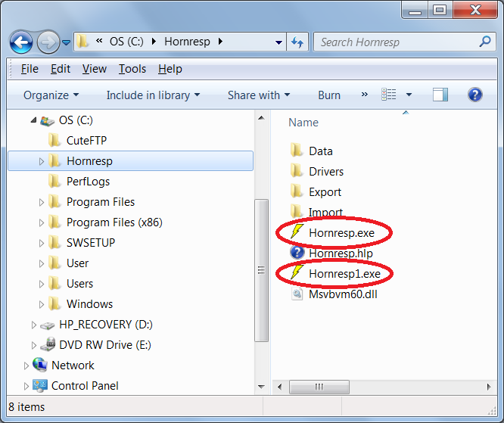Expand the Program Files tree node

(x=42, y=202)
